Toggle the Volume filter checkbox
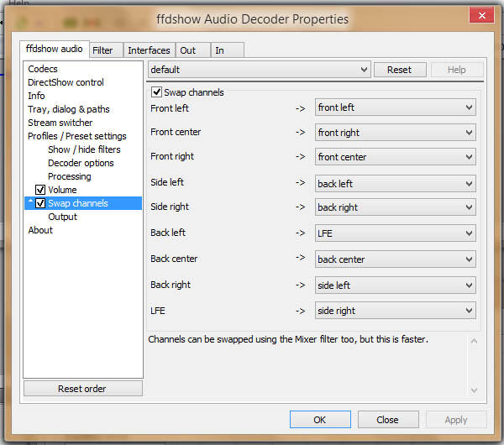This screenshot has width=504, height=445. coord(40,190)
